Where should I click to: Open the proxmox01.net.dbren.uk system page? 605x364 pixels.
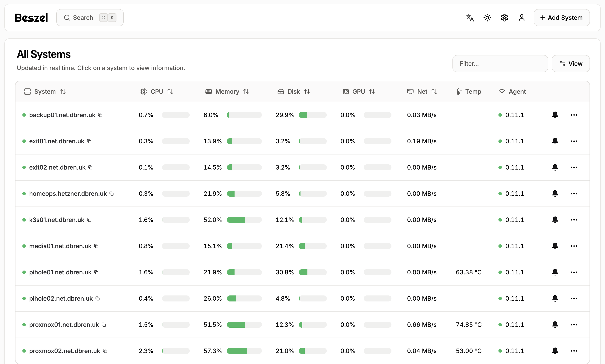(64, 325)
